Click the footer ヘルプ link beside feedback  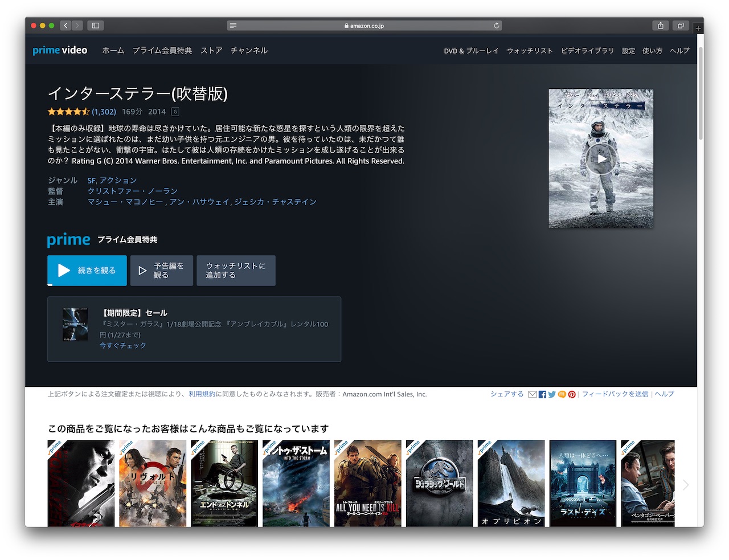point(664,394)
